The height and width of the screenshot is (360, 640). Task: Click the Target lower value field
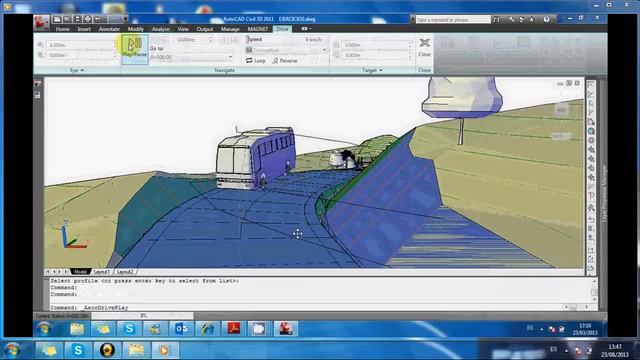click(x=376, y=55)
